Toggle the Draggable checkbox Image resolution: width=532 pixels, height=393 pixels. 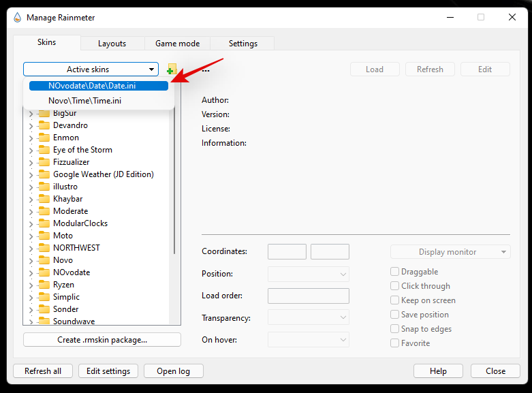394,272
